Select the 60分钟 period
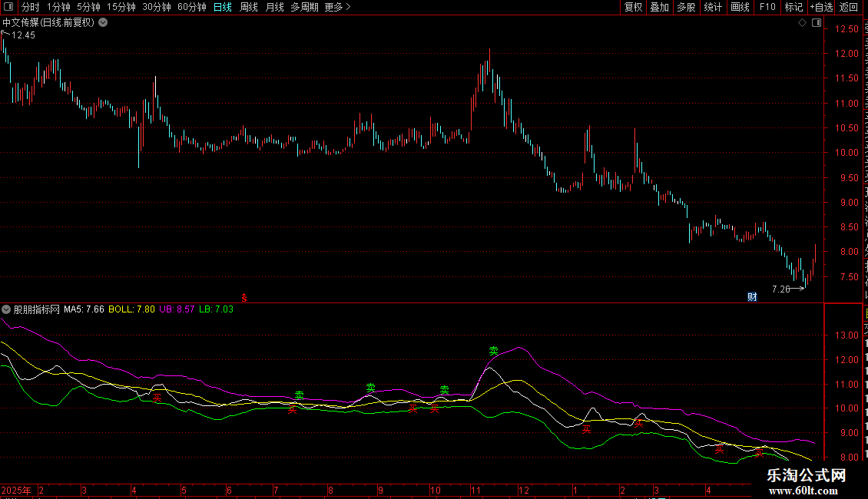Screen dimensions: 868x499 (x=192, y=7)
